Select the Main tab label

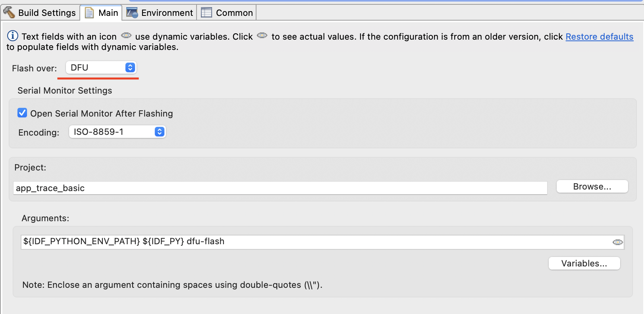[108, 13]
